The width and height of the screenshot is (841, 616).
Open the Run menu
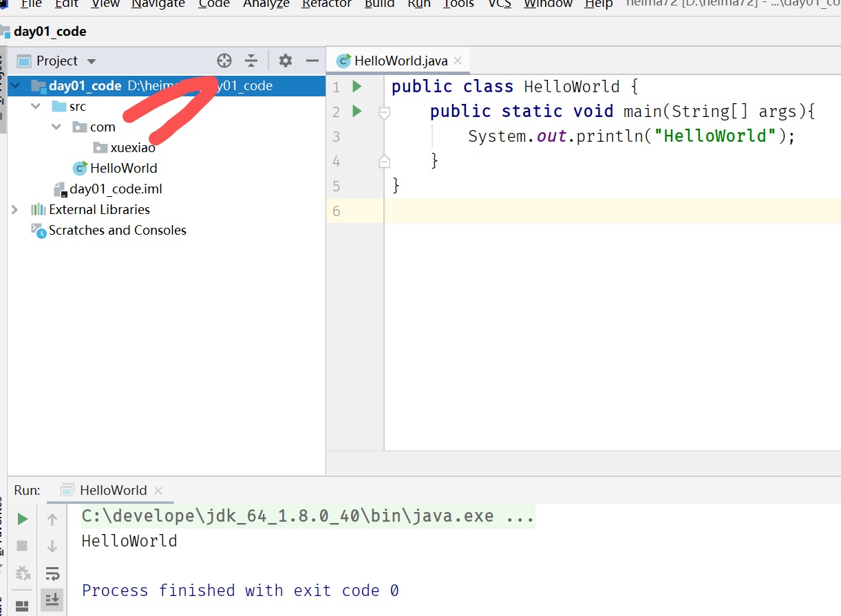(419, 4)
